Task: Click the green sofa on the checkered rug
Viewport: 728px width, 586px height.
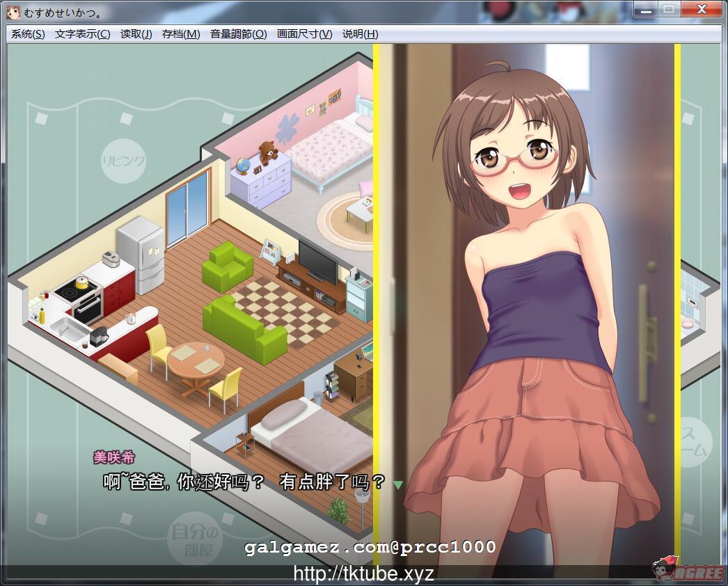Action: click(244, 324)
